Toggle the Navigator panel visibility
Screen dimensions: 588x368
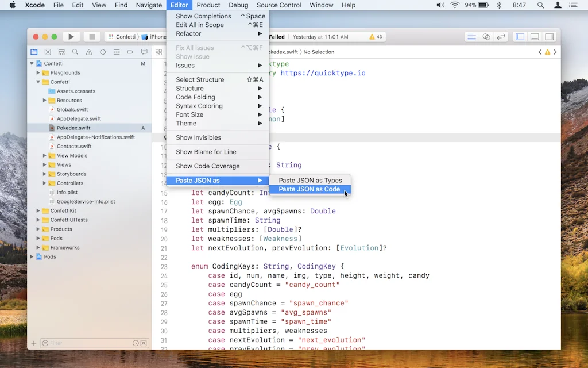[520, 36]
